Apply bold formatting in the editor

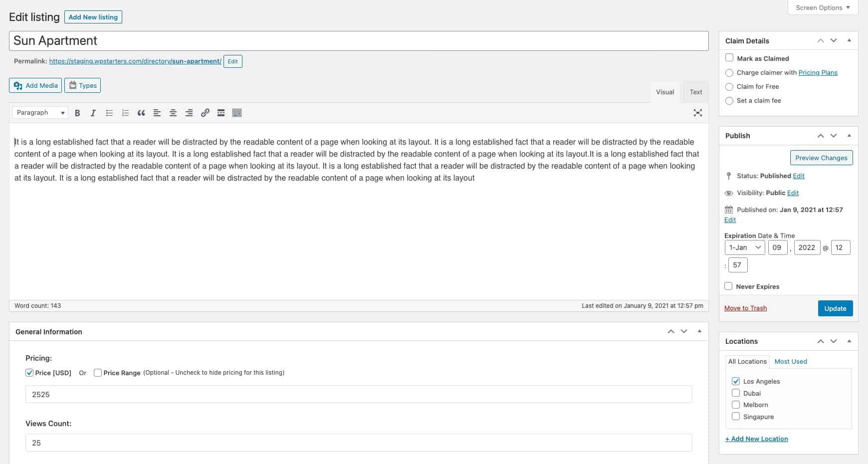[x=77, y=113]
